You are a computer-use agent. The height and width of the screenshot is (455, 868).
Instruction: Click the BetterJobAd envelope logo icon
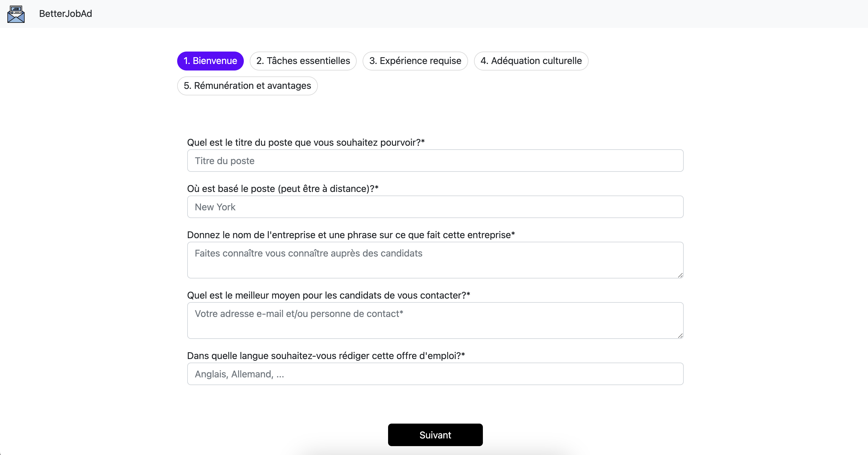pos(16,14)
